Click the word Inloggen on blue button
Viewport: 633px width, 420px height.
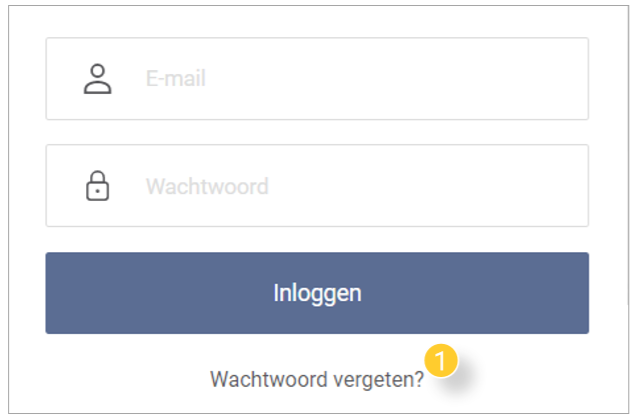coord(317,294)
